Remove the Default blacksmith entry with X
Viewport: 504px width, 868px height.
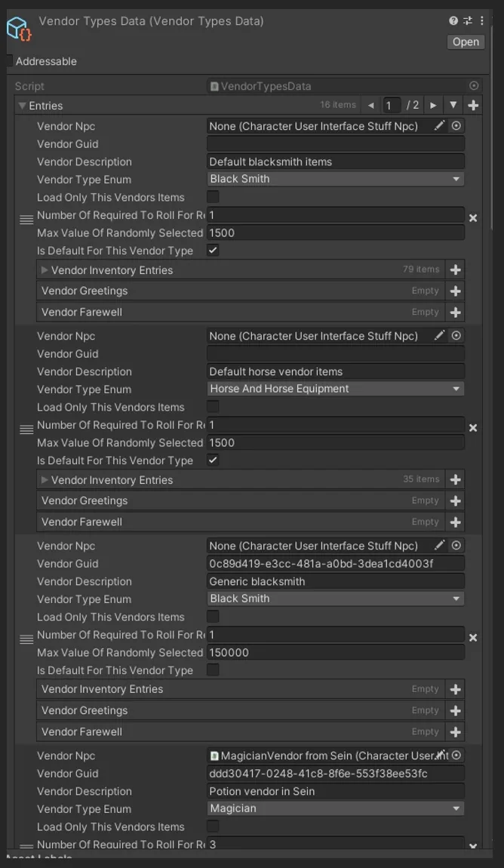(x=473, y=218)
